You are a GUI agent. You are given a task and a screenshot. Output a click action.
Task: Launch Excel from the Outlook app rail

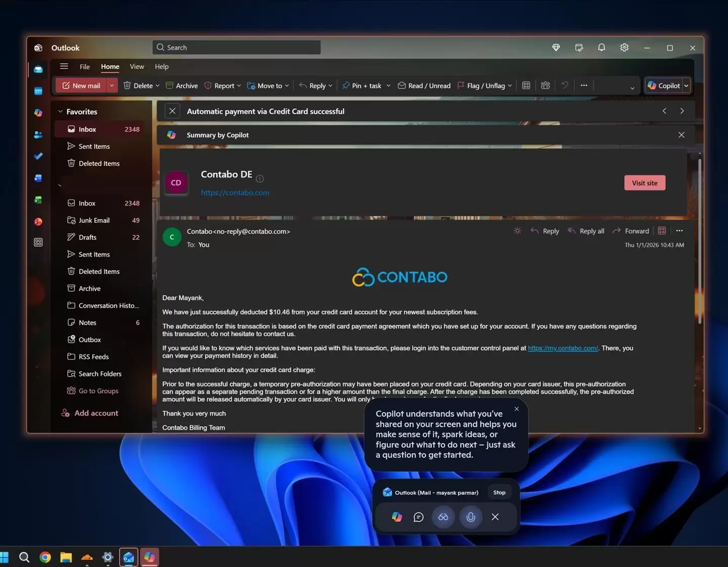[38, 200]
